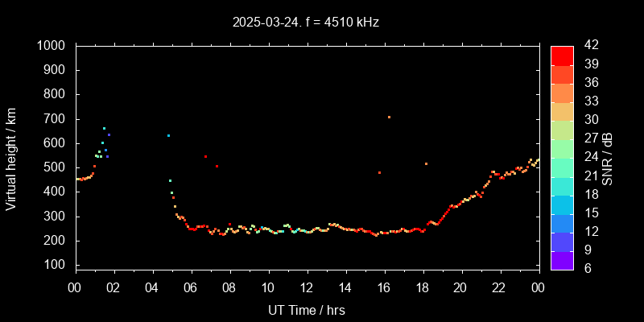Click the 'Virtual height / km' axis label
The height and width of the screenshot is (322, 644).
11,158
